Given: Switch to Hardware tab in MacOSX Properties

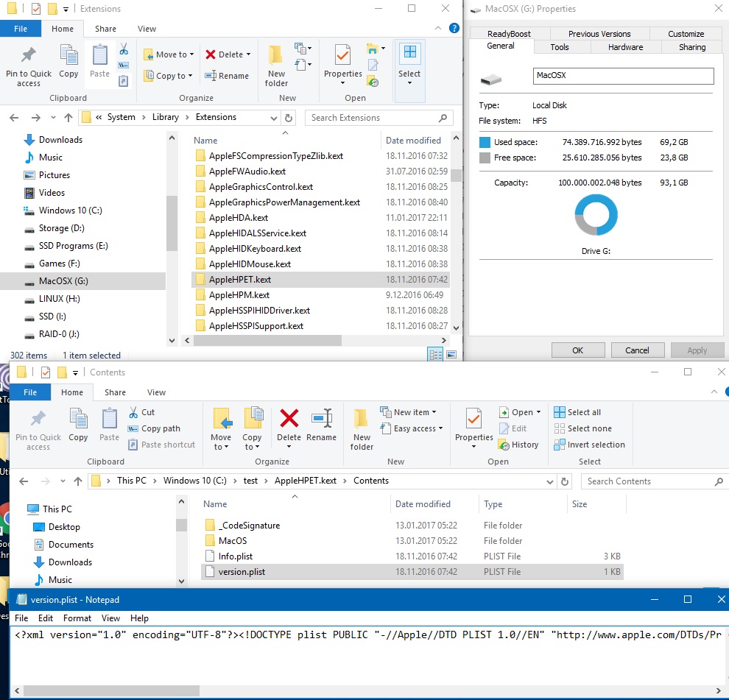Looking at the screenshot, I should click(625, 47).
